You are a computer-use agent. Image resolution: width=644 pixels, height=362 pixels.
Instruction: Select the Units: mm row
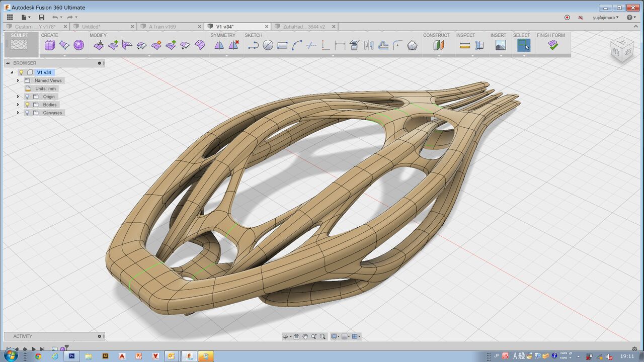click(x=41, y=88)
